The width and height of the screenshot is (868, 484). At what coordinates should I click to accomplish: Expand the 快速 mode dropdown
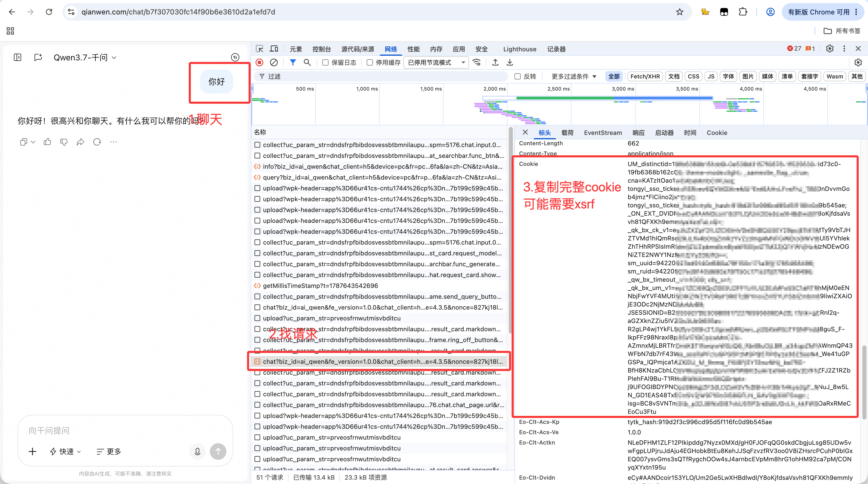[65, 452]
